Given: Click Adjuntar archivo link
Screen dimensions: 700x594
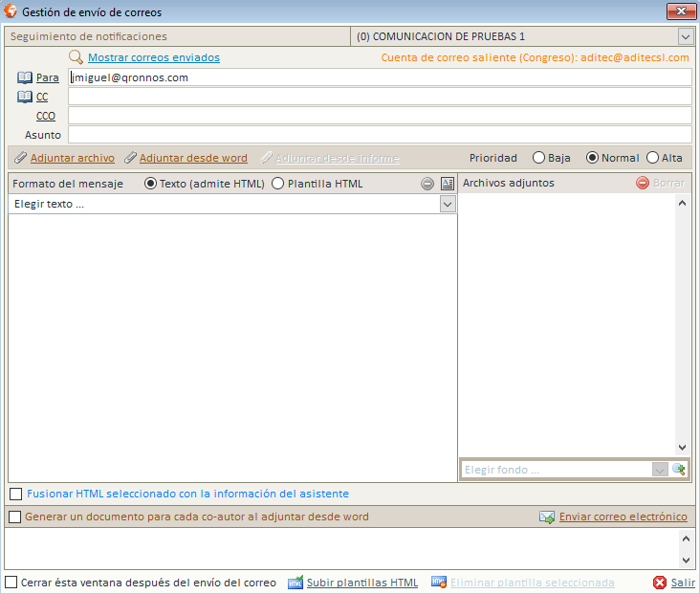Looking at the screenshot, I should click(x=73, y=158).
